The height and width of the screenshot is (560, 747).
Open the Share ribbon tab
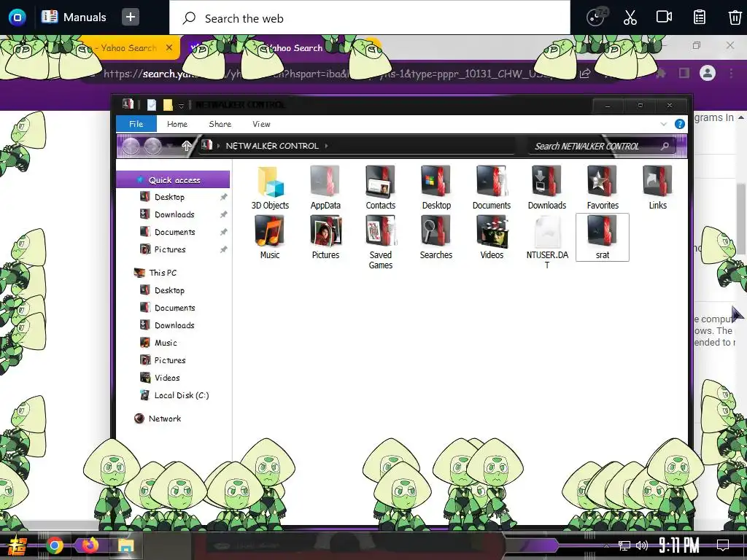click(x=220, y=124)
